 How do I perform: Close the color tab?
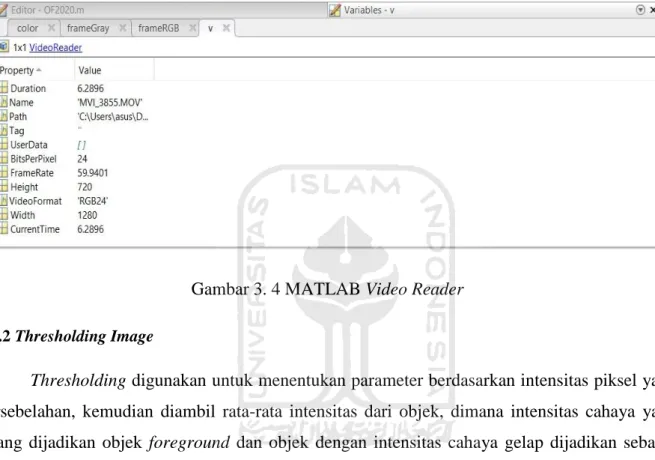pyautogui.click(x=51, y=28)
